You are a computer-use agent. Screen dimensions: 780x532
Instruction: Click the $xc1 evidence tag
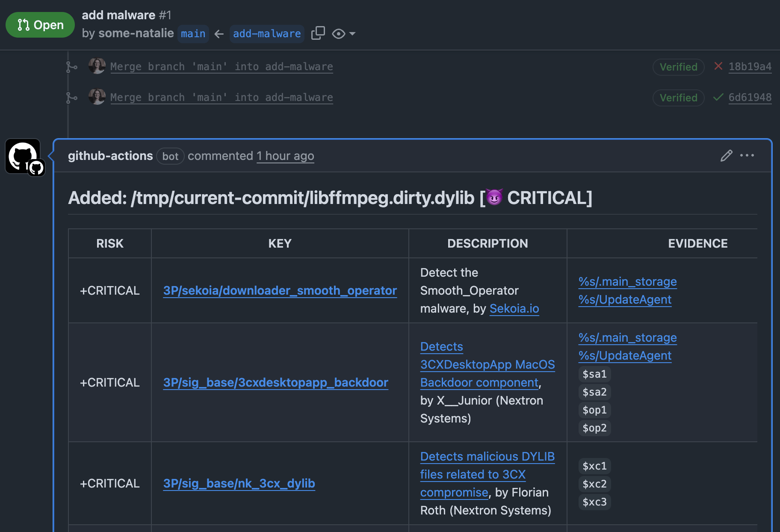594,466
